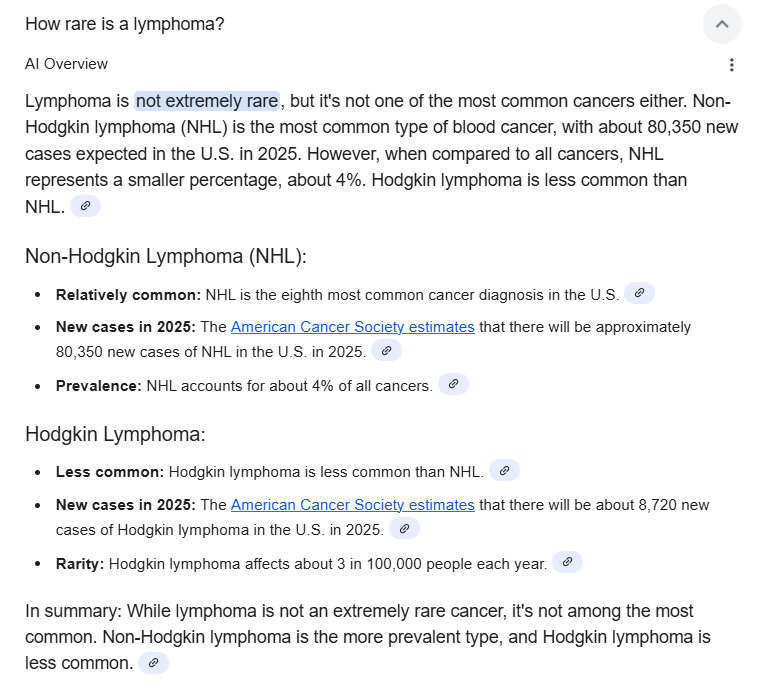The image size is (760, 696).
Task: Open the AI Overview three-dot options menu
Action: (x=732, y=65)
